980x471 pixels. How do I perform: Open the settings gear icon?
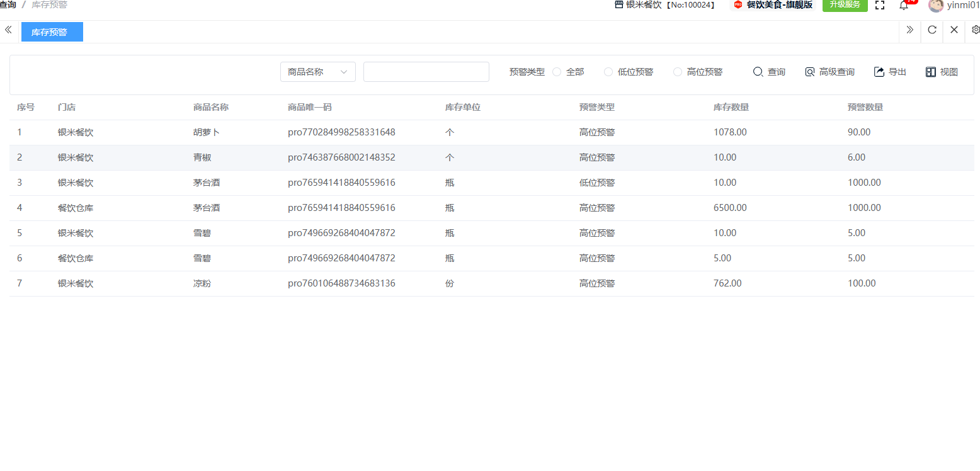pos(975,30)
